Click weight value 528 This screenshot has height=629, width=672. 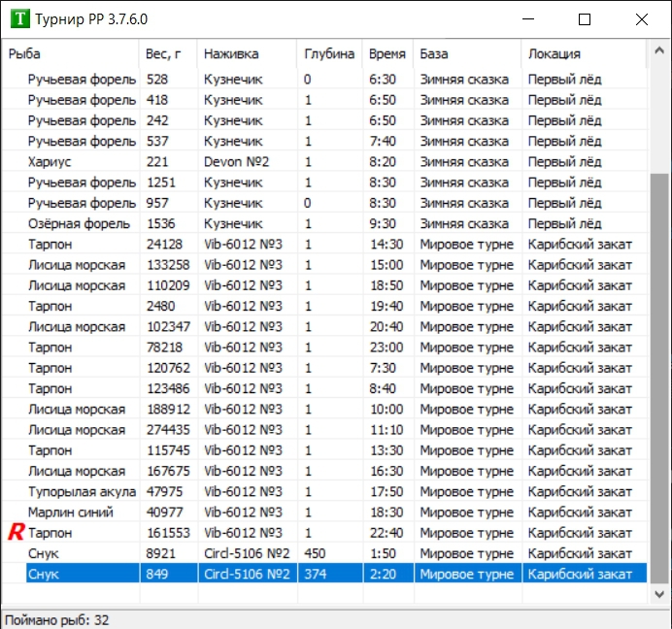[x=157, y=80]
